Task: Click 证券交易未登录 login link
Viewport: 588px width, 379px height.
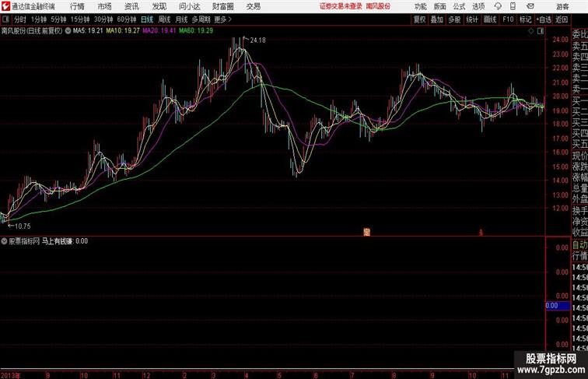Action: tap(341, 6)
